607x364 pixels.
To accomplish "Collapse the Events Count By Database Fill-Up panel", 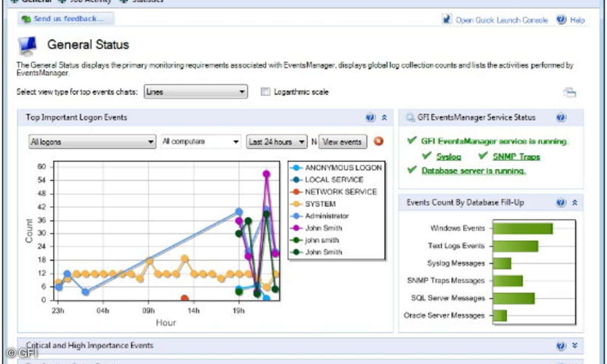I will click(575, 203).
